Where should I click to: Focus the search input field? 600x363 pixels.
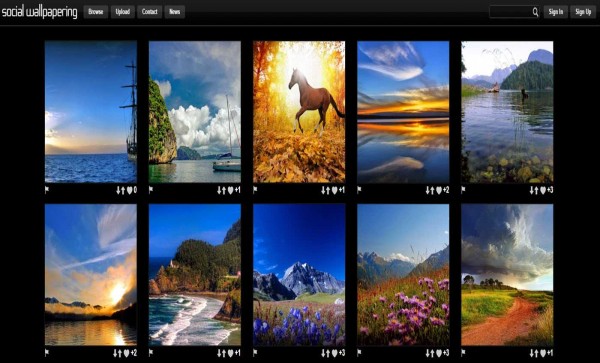[511, 12]
